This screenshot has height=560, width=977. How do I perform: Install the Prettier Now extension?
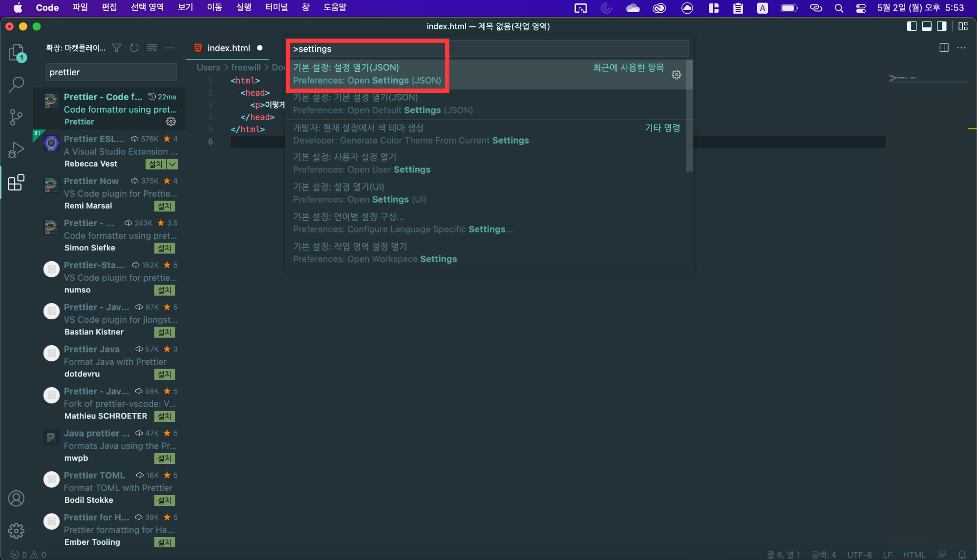[x=165, y=206]
